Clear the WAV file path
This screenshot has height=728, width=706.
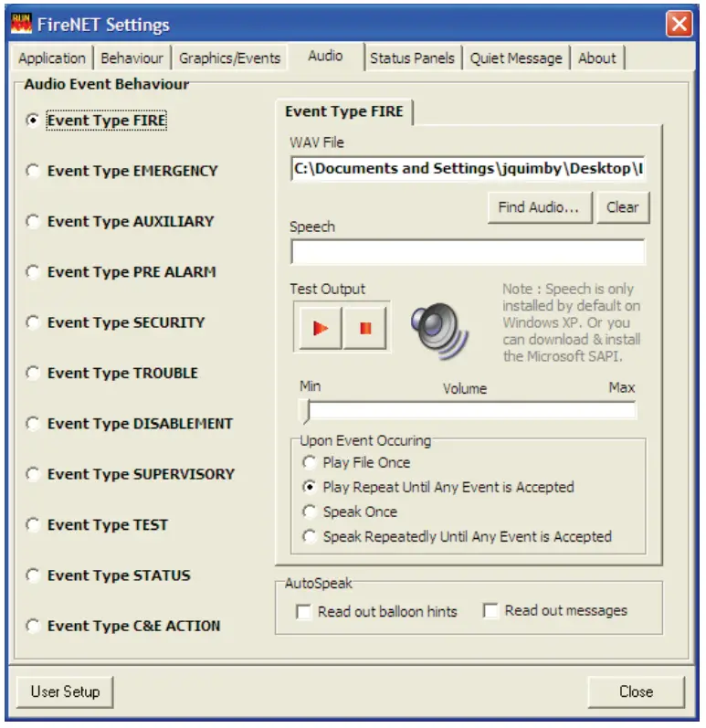pyautogui.click(x=623, y=207)
